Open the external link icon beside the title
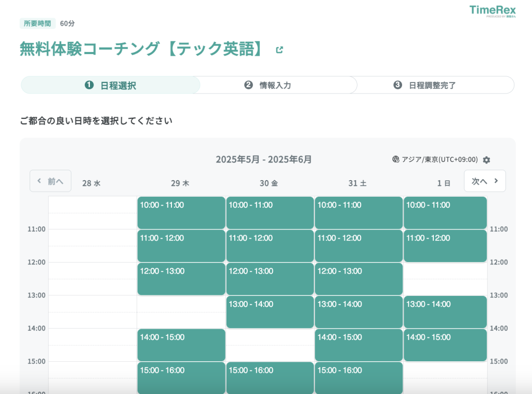 pos(280,50)
